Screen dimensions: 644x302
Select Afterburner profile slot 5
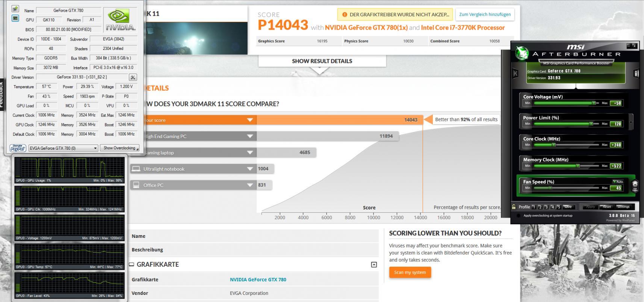pyautogui.click(x=559, y=207)
